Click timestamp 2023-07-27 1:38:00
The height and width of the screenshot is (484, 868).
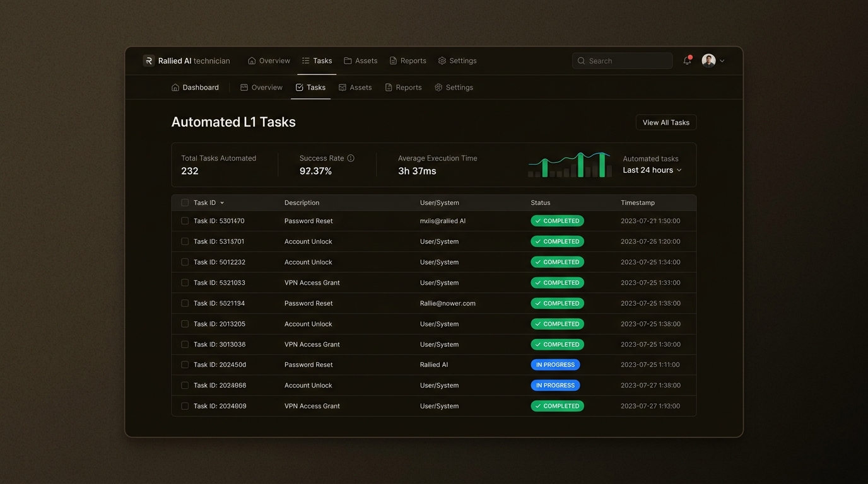[650, 385]
